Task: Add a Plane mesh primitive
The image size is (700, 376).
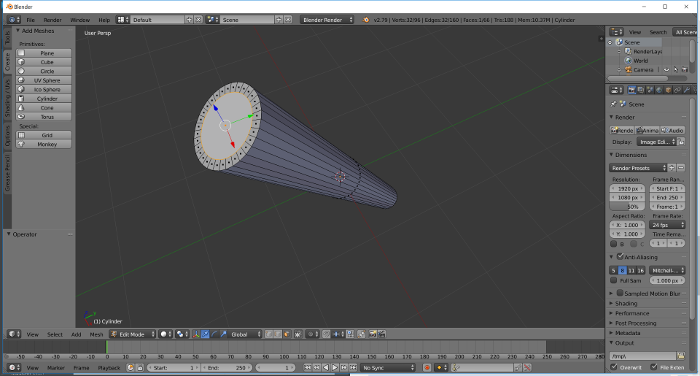Action: (x=43, y=53)
